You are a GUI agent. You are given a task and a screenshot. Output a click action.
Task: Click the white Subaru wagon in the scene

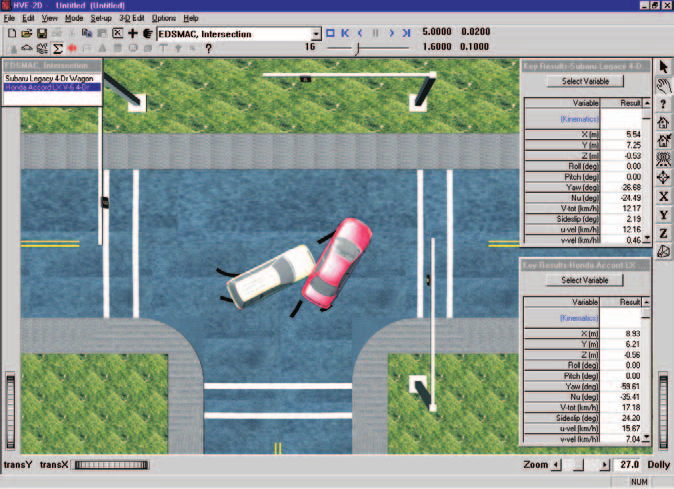[x=271, y=276]
